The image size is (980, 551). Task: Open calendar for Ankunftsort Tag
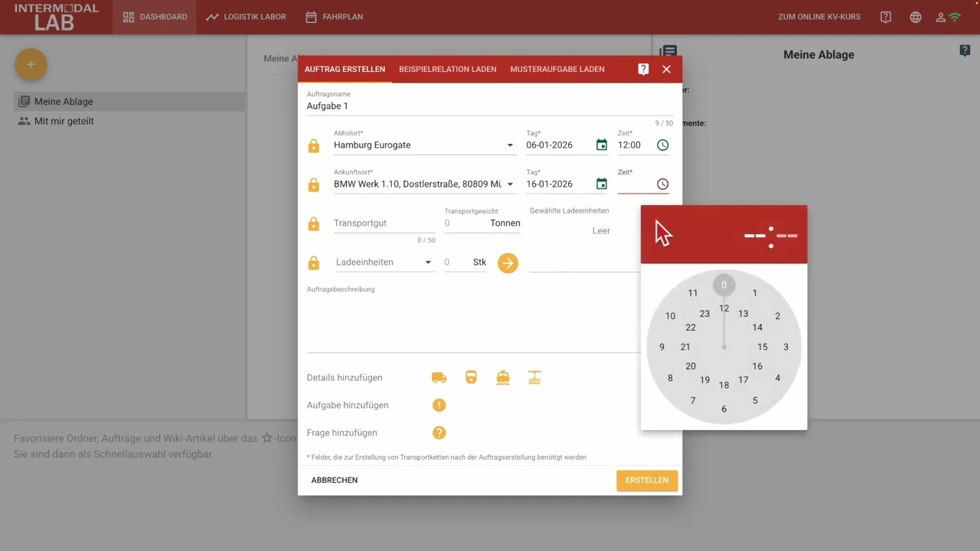602,184
